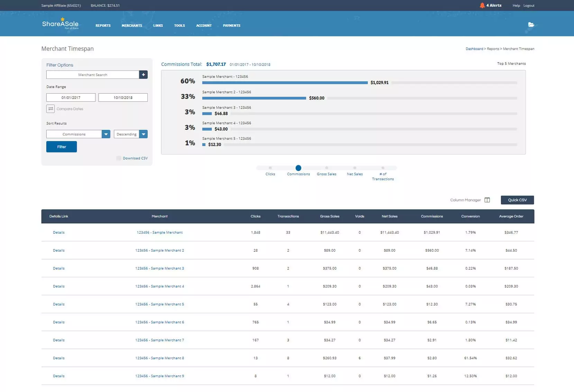Switch chart to # of Transactions
Screen dimensions: 574x392
coord(383,168)
